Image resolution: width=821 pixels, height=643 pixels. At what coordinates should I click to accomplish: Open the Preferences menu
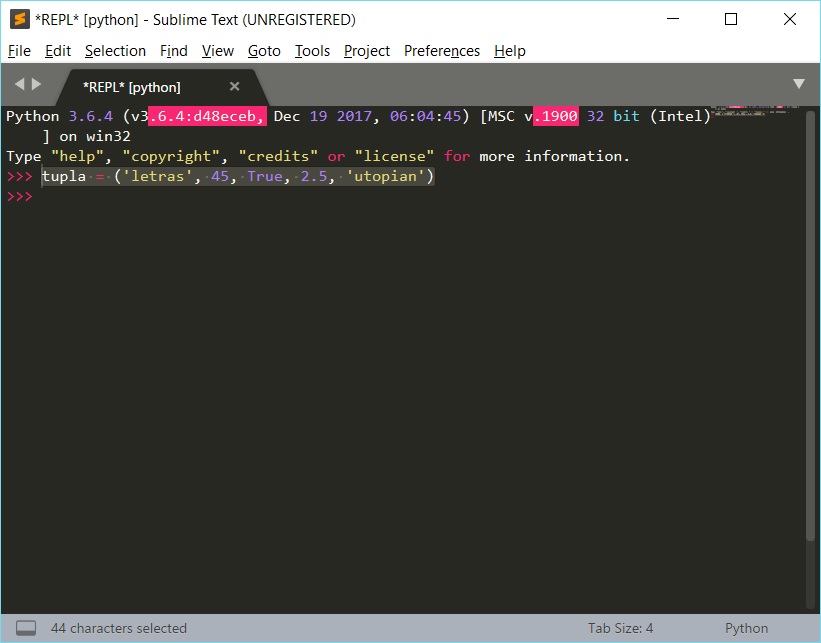coord(442,51)
